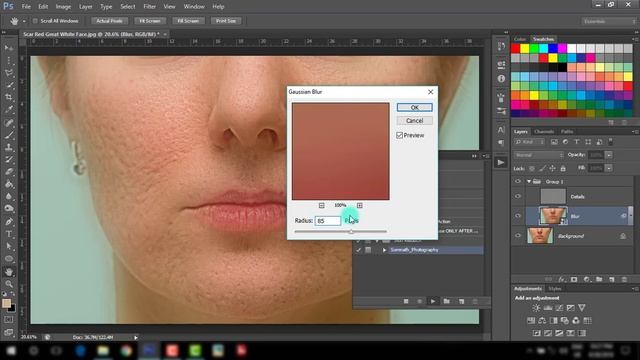Open the Window menu
This screenshot has width=640, height=360.
(194, 7)
